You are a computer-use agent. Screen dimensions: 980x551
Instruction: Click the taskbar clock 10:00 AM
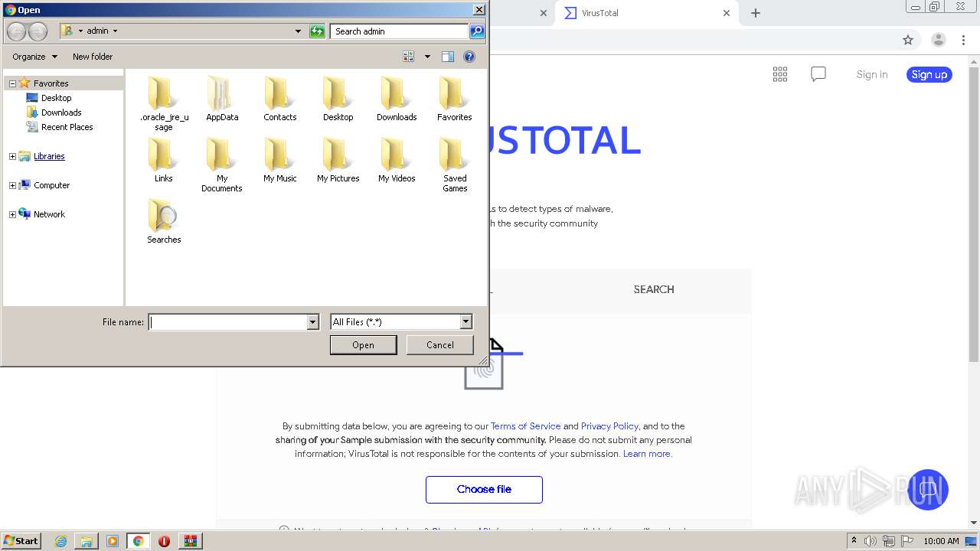click(x=941, y=541)
